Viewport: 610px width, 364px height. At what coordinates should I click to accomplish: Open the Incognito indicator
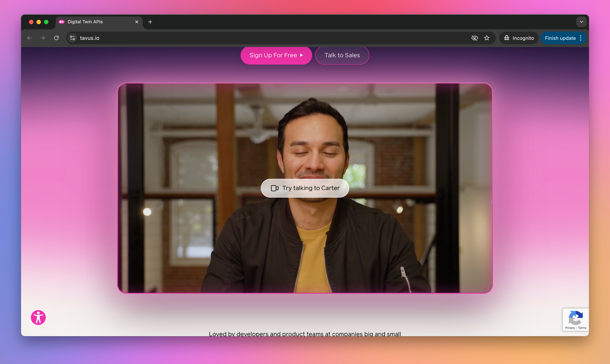click(519, 38)
